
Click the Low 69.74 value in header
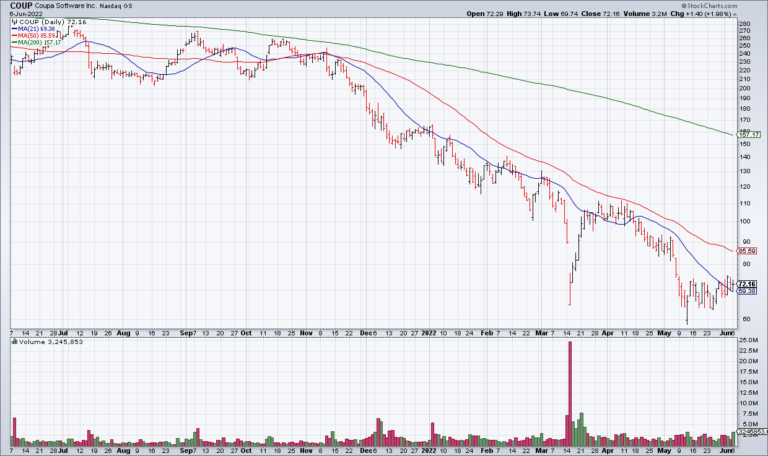(x=561, y=14)
